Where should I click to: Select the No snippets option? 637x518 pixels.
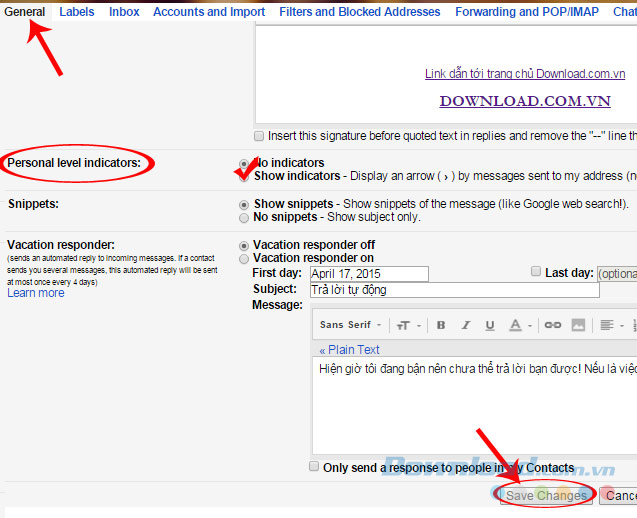coord(245,217)
